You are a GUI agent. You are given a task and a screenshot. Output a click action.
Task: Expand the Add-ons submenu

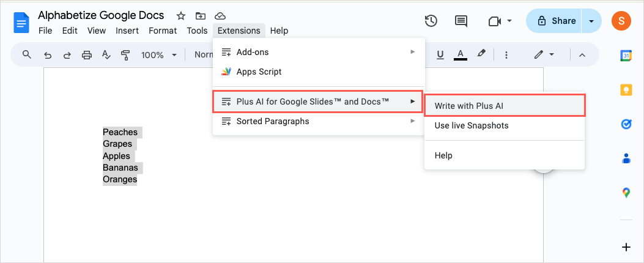(319, 52)
